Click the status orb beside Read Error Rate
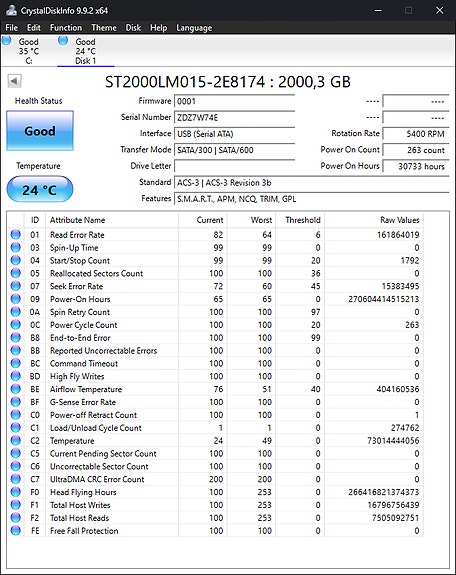456x575 pixels. point(16,234)
